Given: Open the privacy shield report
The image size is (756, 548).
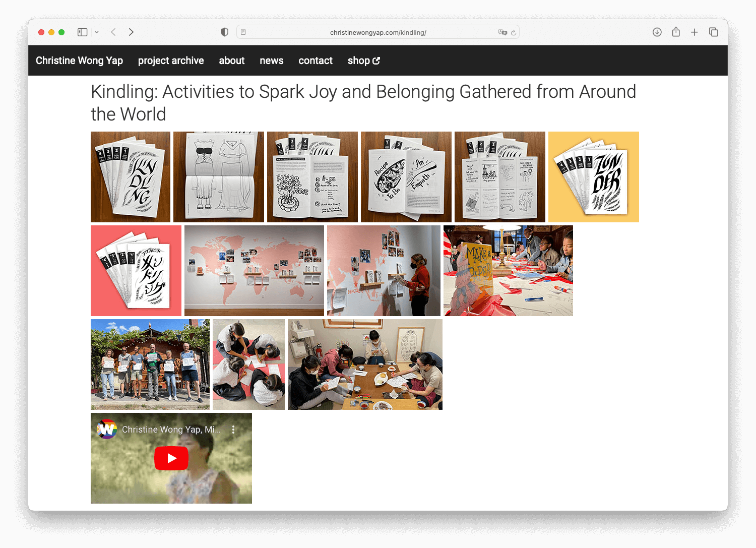Looking at the screenshot, I should coord(225,32).
